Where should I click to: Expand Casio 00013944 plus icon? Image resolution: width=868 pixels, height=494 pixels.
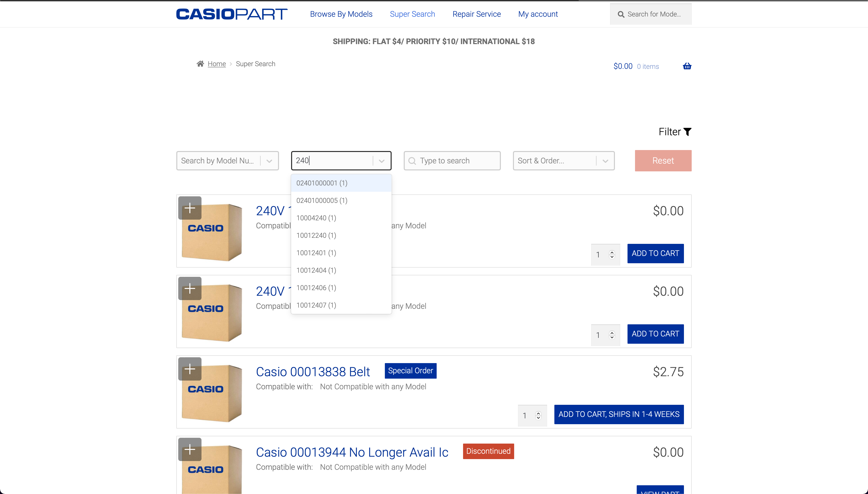tap(190, 449)
